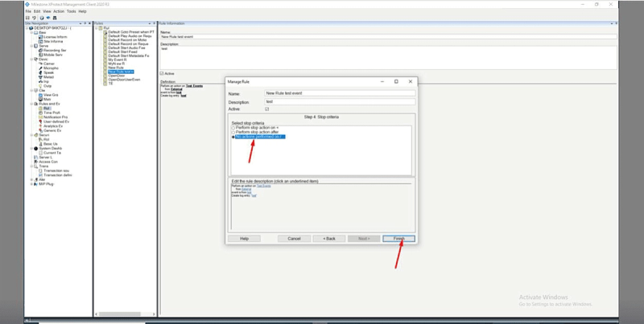644x324 pixels.
Task: Select the 'OpenDoor' rule in Rules list
Action: pyautogui.click(x=116, y=76)
